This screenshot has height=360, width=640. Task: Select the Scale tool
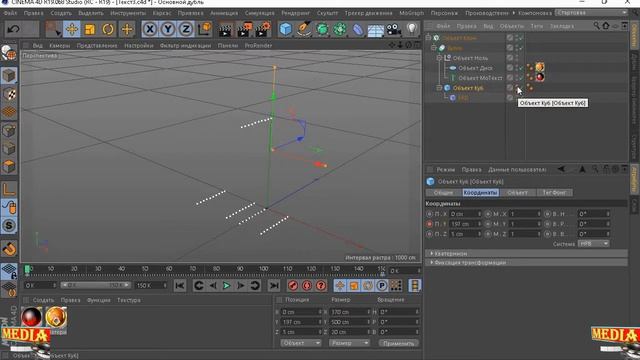coord(90,29)
